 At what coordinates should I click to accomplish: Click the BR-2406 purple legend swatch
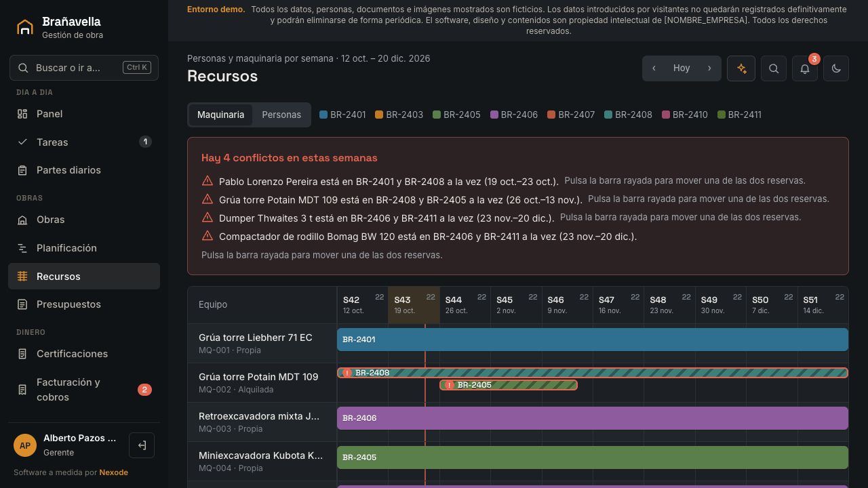(494, 115)
